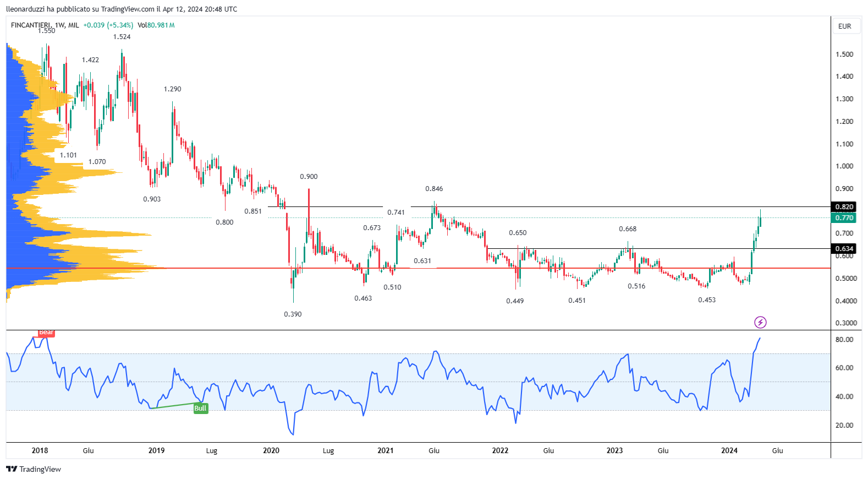
Task: Click the 0.463 low price annotation
Action: [363, 298]
